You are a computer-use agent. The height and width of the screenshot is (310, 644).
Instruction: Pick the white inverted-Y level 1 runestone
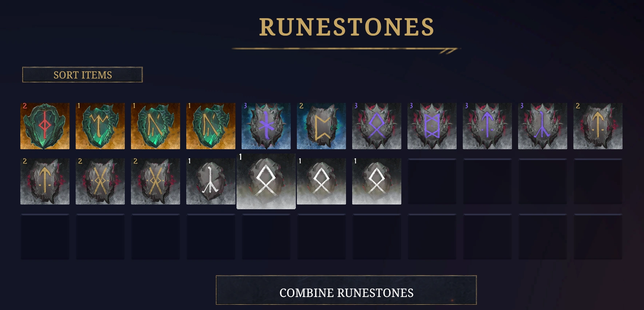(211, 181)
